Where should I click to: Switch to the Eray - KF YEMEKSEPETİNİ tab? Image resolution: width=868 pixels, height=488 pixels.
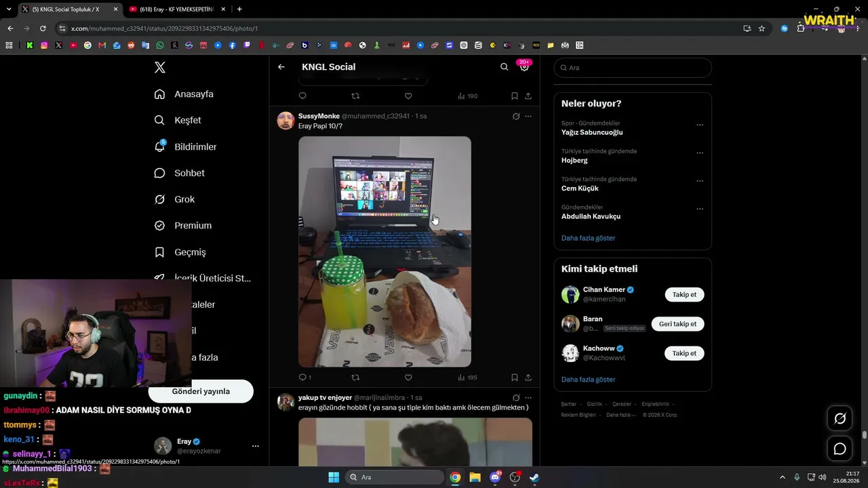176,9
